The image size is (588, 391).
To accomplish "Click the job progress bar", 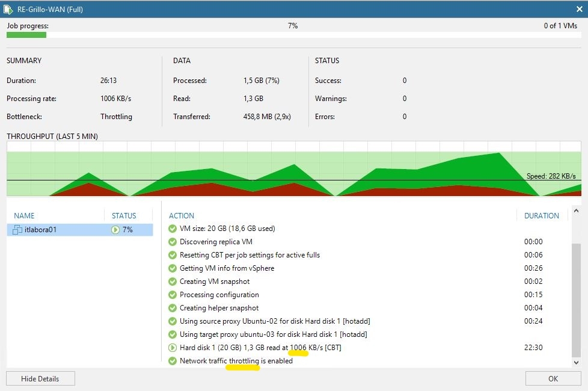I will [x=293, y=35].
